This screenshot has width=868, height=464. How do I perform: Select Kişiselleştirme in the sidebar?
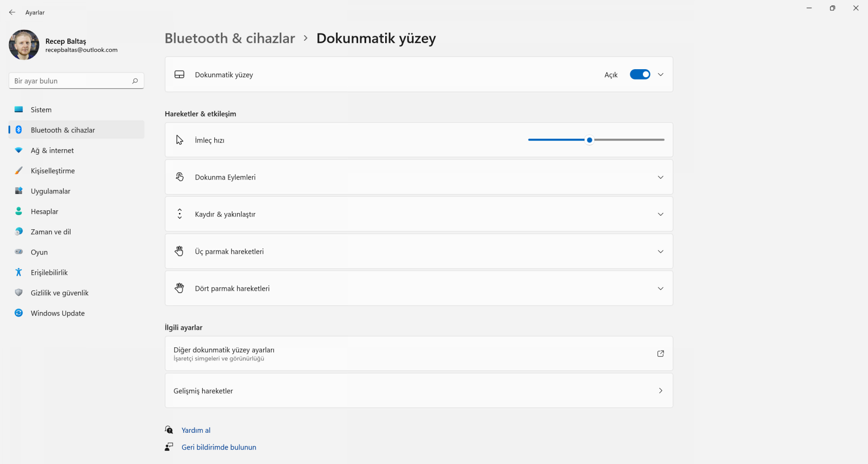[52, 170]
